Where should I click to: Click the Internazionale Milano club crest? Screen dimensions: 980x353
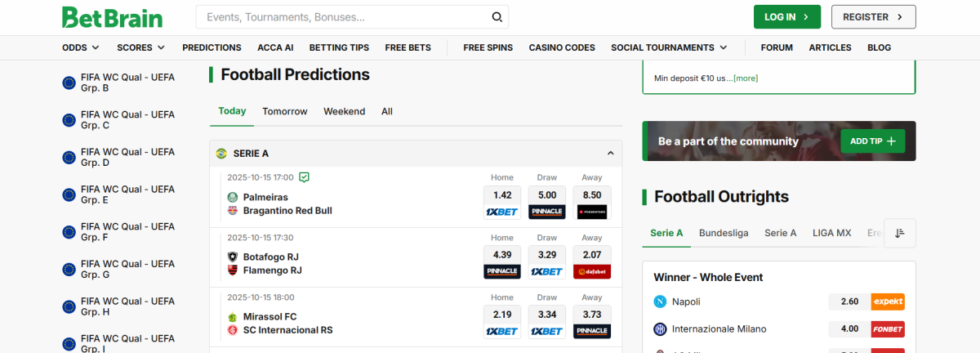click(x=660, y=328)
